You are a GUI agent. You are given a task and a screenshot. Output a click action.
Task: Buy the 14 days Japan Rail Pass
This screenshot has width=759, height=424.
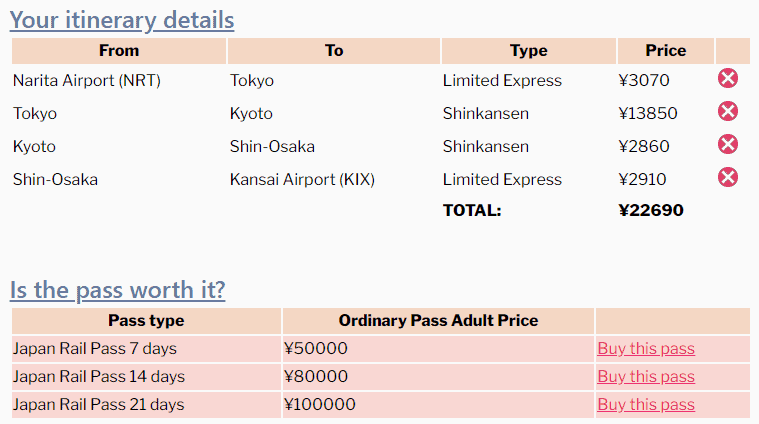pyautogui.click(x=646, y=377)
